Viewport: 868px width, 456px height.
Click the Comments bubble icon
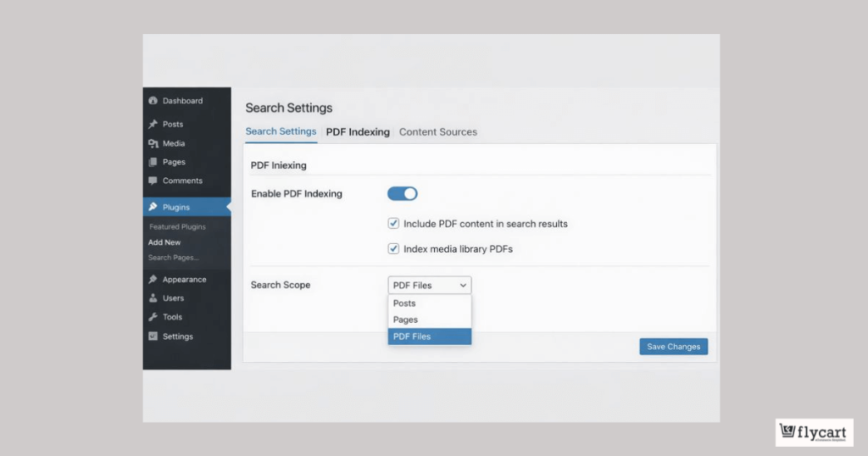pos(153,181)
